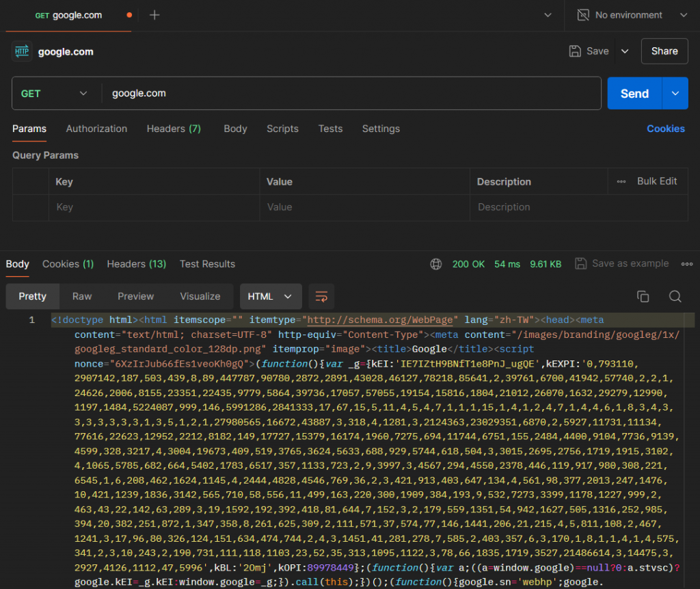Switch to Raw response view
Image resolution: width=700 pixels, height=589 pixels.
(82, 296)
